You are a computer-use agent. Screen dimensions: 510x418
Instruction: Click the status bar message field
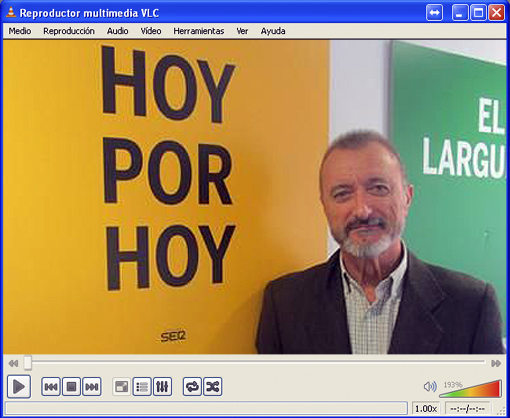click(x=206, y=408)
